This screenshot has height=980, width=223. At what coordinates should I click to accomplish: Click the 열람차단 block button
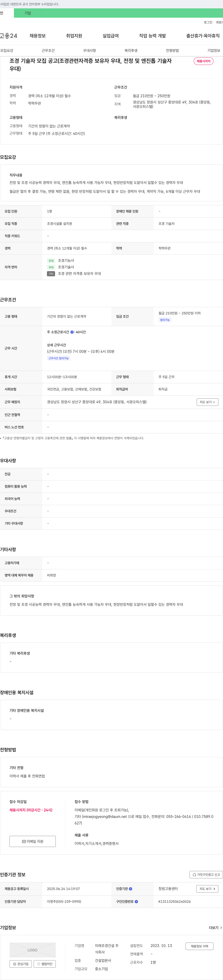pos(45,964)
